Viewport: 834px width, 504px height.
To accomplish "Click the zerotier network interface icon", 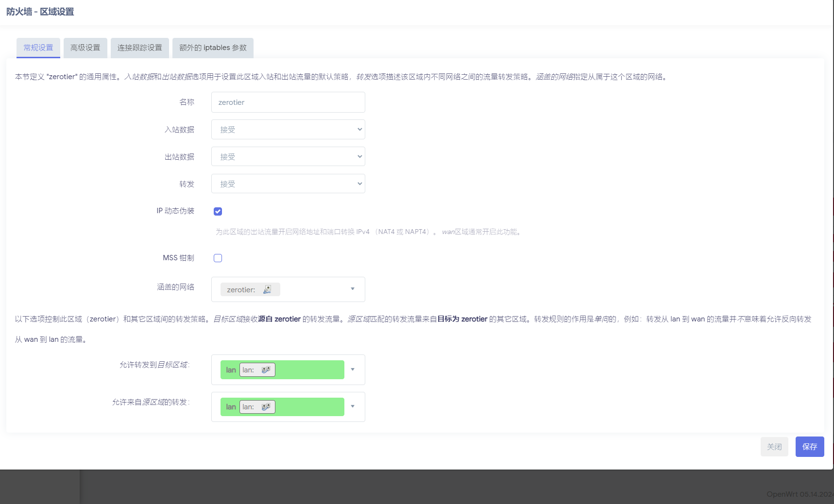I will pyautogui.click(x=267, y=289).
